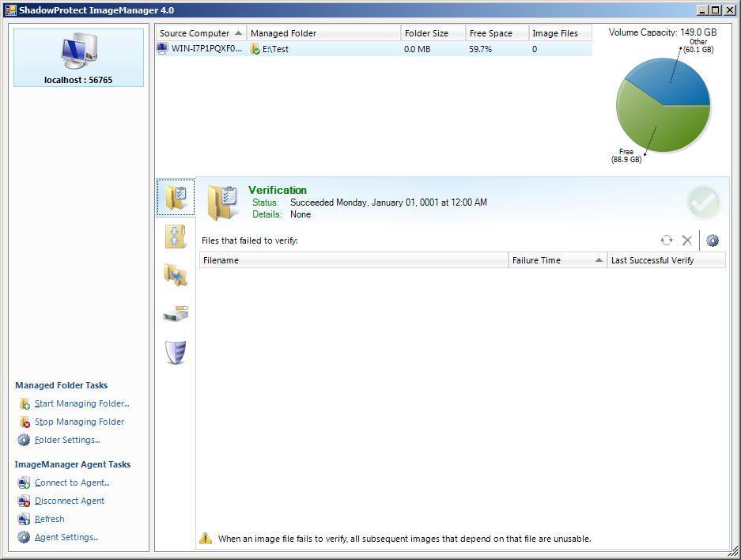This screenshot has width=741, height=560.
Task: Maximize the ImageManager window
Action: (716, 10)
